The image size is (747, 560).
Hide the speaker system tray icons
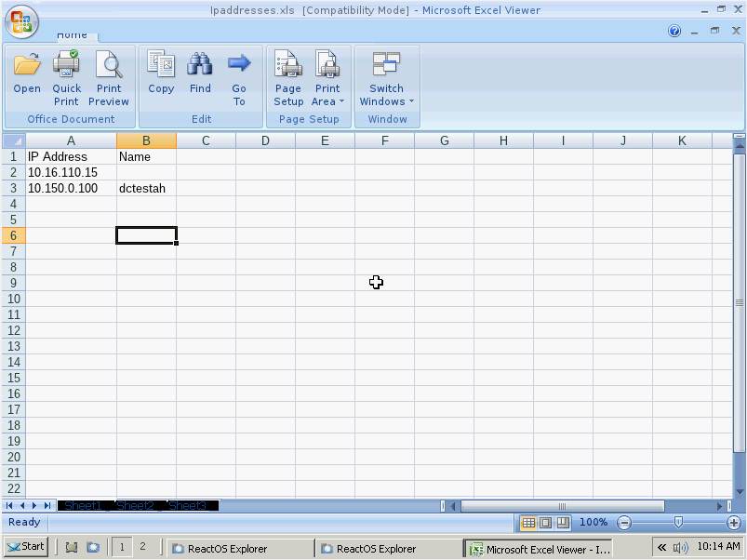pos(661,547)
